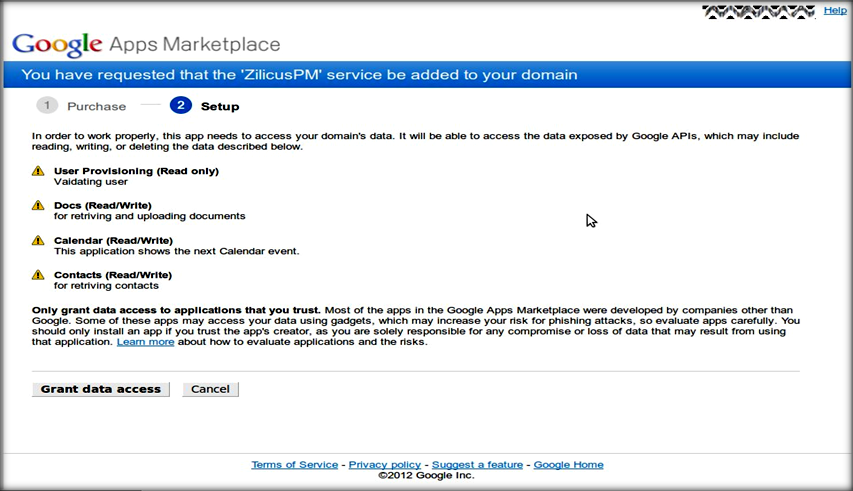Click the Google Apps Marketplace logo

point(146,45)
